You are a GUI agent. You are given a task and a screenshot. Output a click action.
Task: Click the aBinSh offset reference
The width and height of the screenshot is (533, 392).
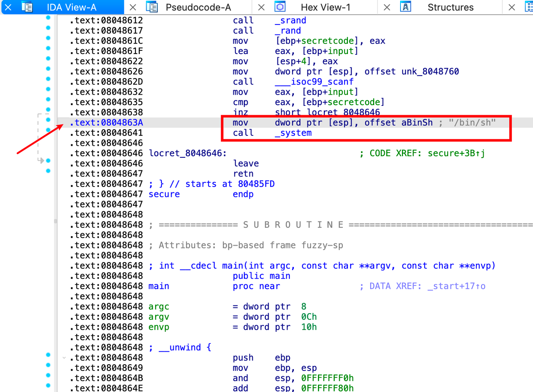point(417,123)
